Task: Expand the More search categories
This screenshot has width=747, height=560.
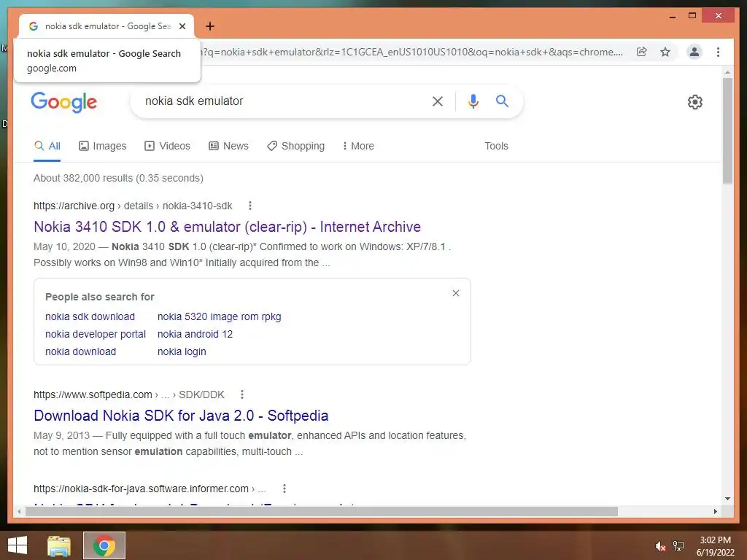Action: pos(358,146)
